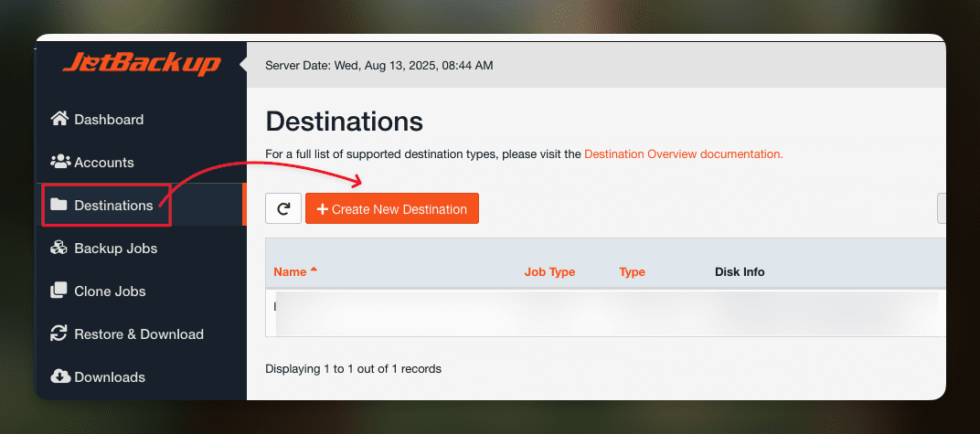The height and width of the screenshot is (434, 980).
Task: Go to the Restore & Download section
Action: click(138, 334)
